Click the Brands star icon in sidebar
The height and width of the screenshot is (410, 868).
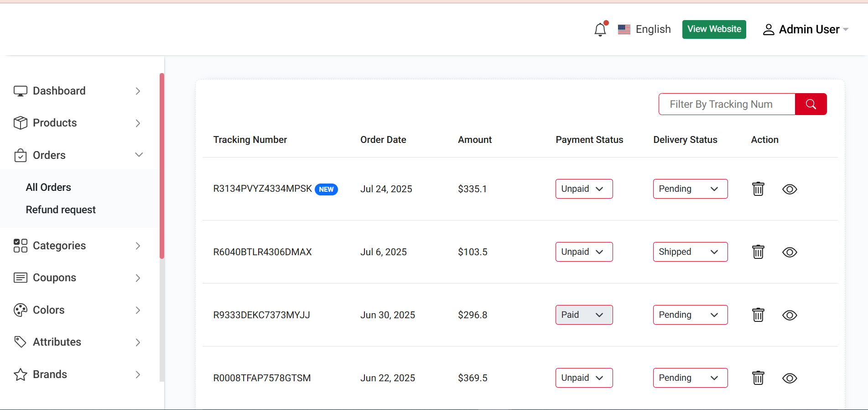(21, 374)
